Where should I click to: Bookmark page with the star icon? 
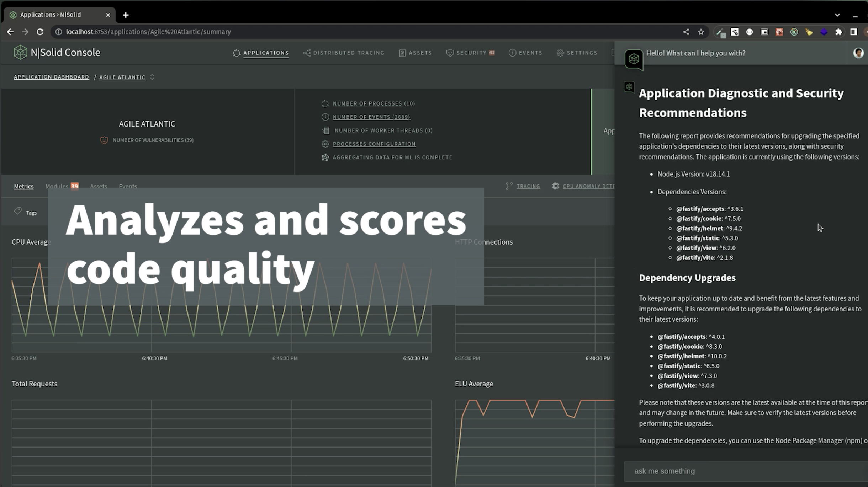(701, 32)
